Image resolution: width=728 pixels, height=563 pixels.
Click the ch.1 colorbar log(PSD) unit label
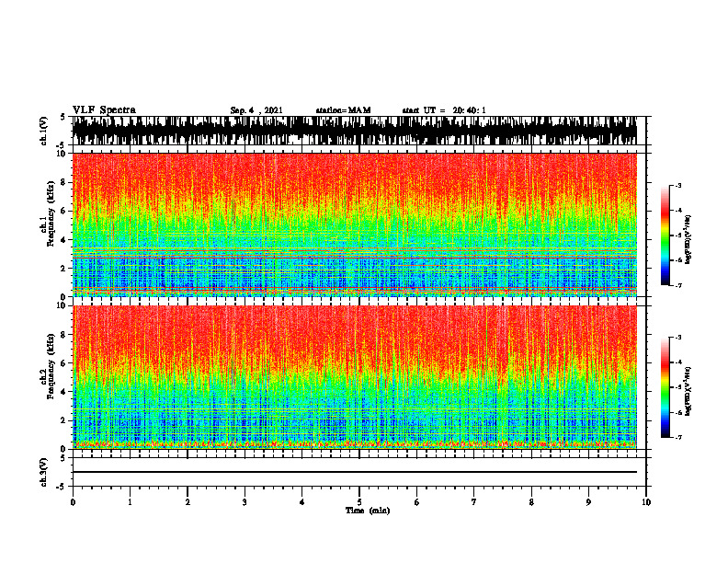coord(688,240)
